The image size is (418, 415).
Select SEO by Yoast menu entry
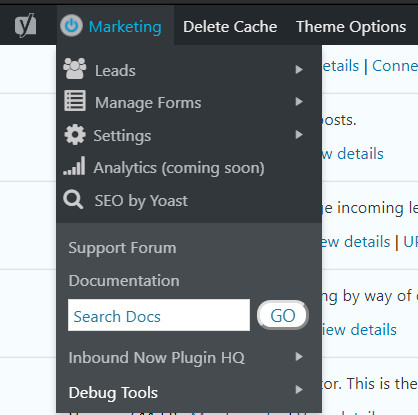tap(189, 201)
